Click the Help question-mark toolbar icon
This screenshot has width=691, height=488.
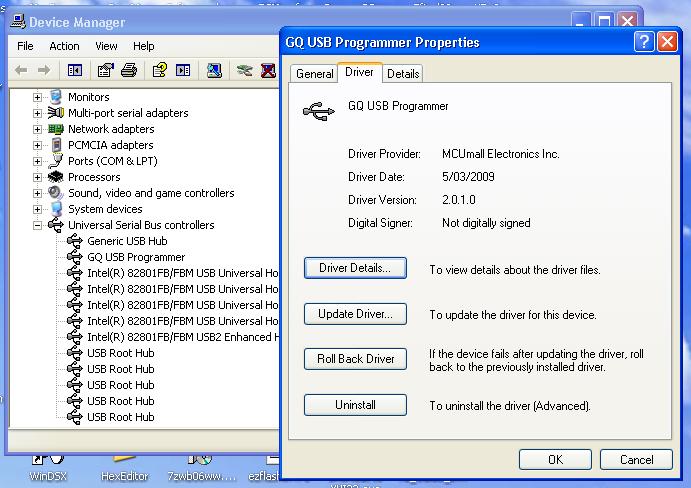(x=160, y=70)
